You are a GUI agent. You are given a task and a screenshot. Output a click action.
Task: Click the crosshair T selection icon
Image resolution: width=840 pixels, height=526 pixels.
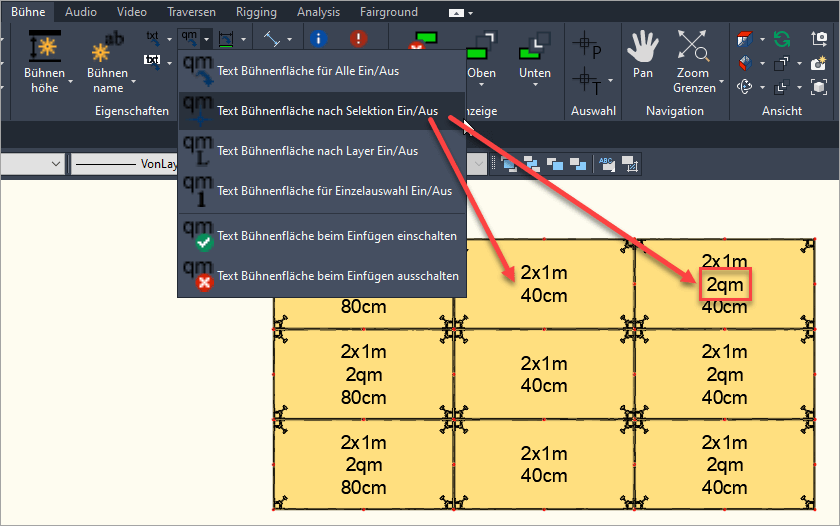[x=587, y=82]
